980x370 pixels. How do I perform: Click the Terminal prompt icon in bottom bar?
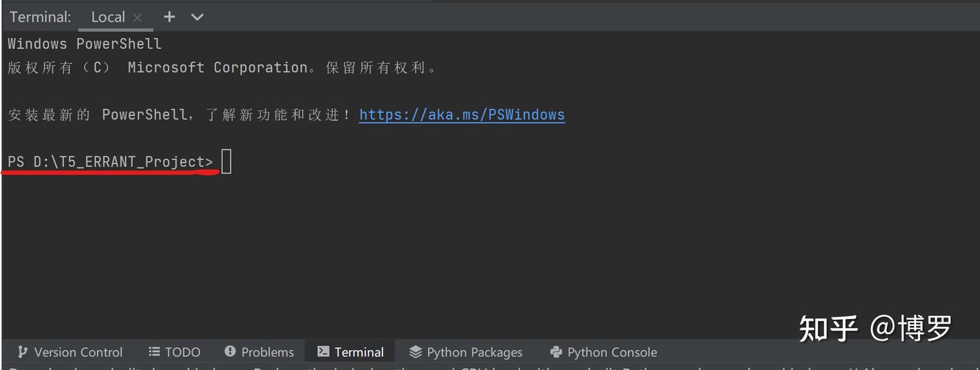click(323, 352)
